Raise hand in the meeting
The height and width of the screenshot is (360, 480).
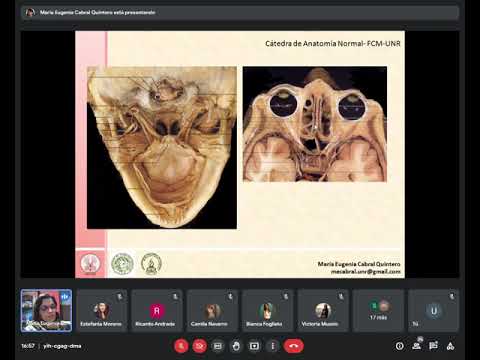[x=236, y=346]
